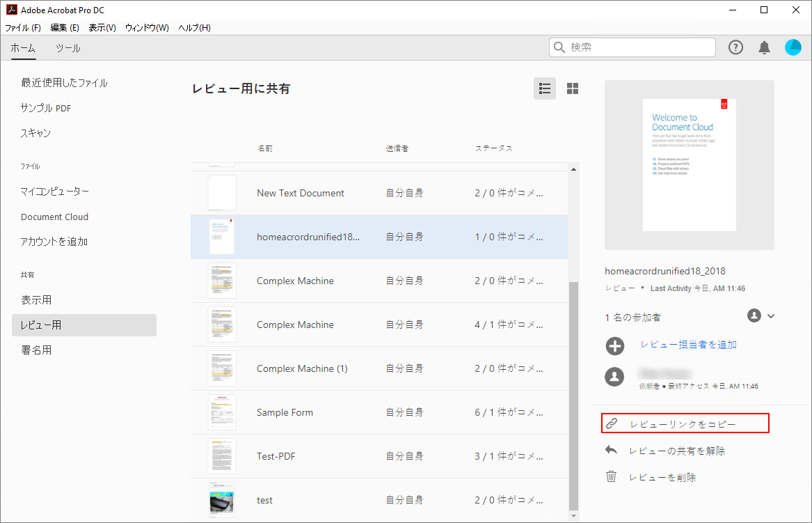Click status '4 / 1 件がコメ...' cell
Image resolution: width=812 pixels, height=523 pixels.
click(509, 325)
